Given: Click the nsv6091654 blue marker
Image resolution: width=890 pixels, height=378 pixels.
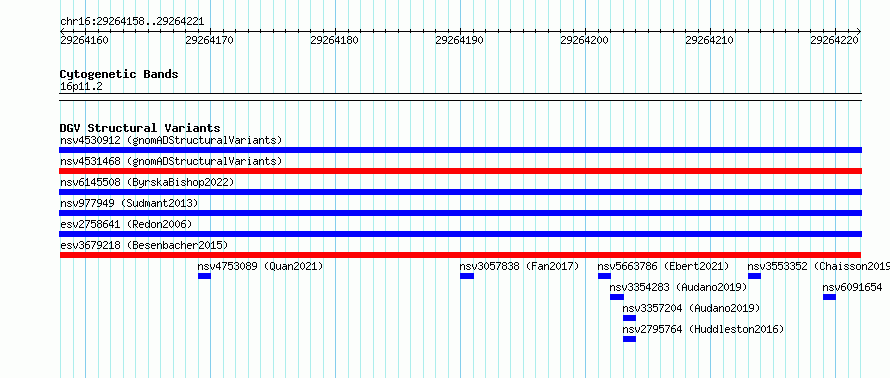Looking at the screenshot, I should click(x=829, y=297).
